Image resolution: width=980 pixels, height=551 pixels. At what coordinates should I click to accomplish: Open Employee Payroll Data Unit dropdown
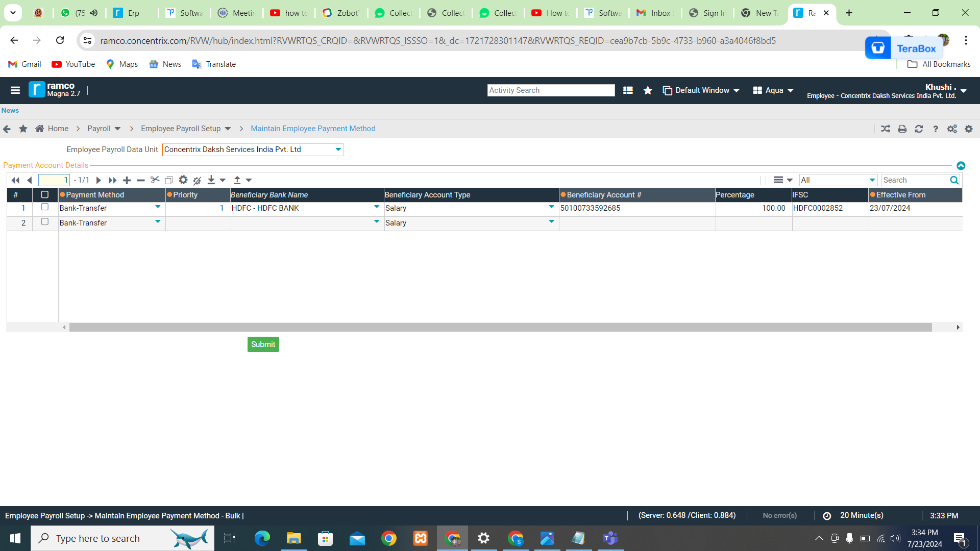(338, 149)
